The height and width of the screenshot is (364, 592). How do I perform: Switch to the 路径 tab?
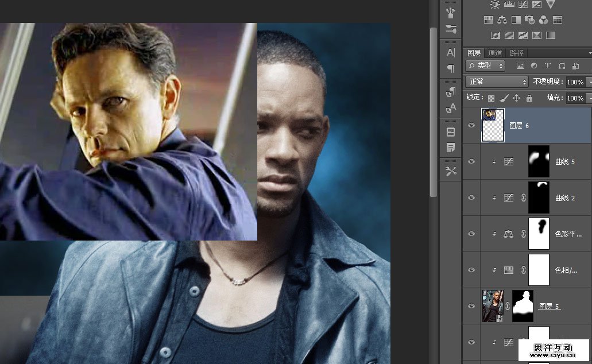tap(517, 53)
